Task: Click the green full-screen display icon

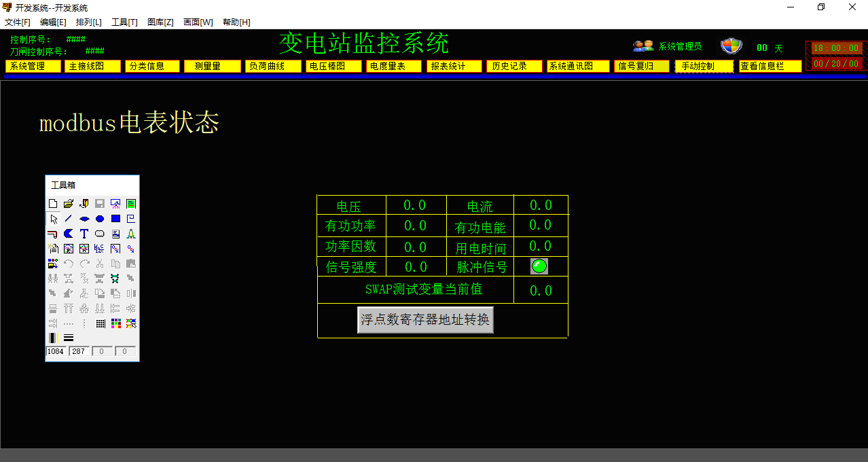Action: [x=131, y=204]
